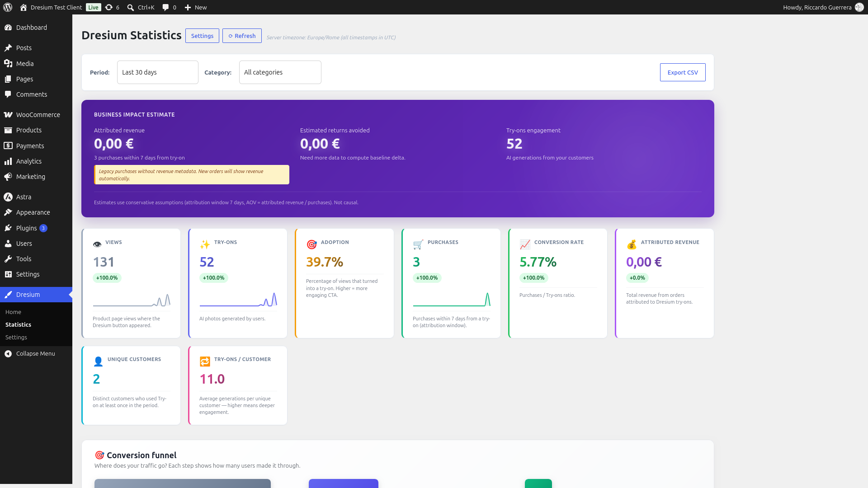Open WooCommerce in the sidebar
Viewport: 868px width, 488px height.
(x=36, y=115)
